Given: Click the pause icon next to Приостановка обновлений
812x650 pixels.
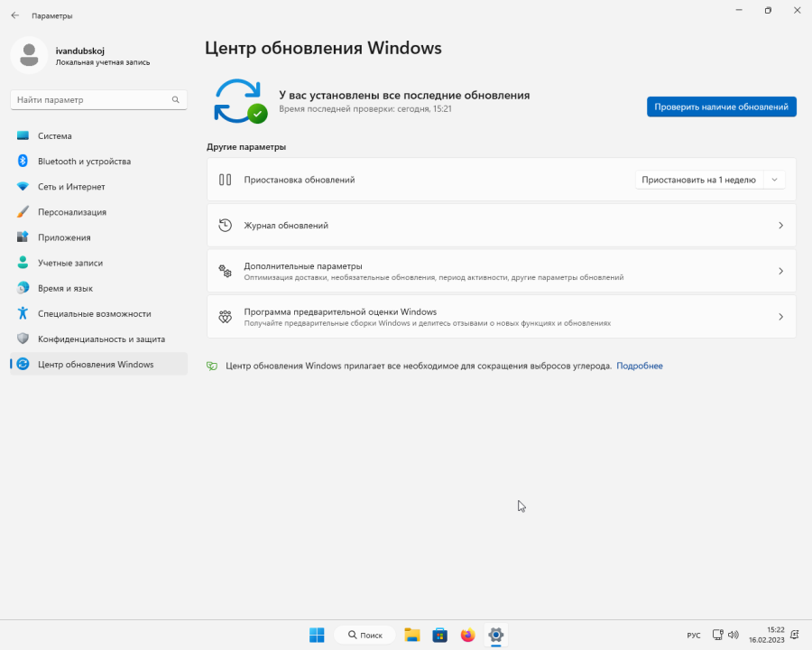Looking at the screenshot, I should (x=225, y=180).
